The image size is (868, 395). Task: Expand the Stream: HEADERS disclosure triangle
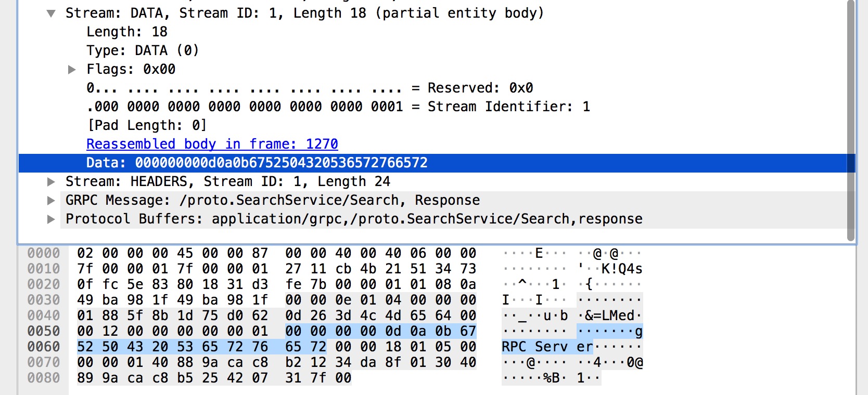coord(51,182)
